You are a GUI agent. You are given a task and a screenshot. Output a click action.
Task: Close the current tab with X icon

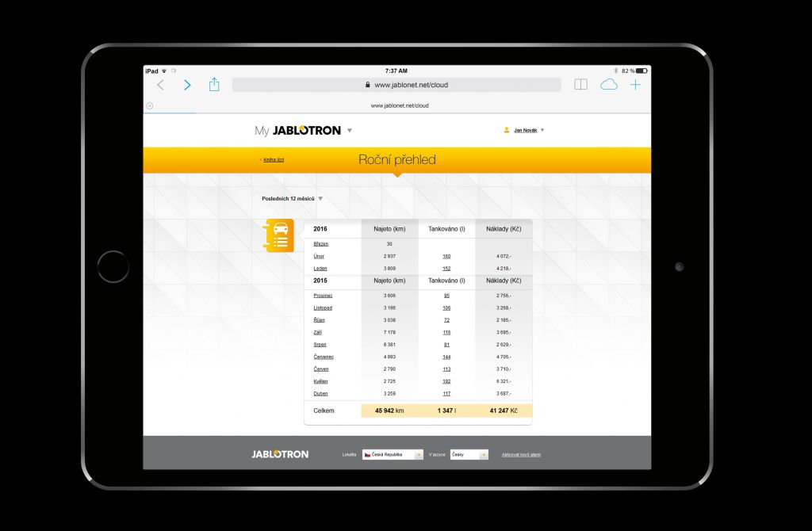coord(149,105)
